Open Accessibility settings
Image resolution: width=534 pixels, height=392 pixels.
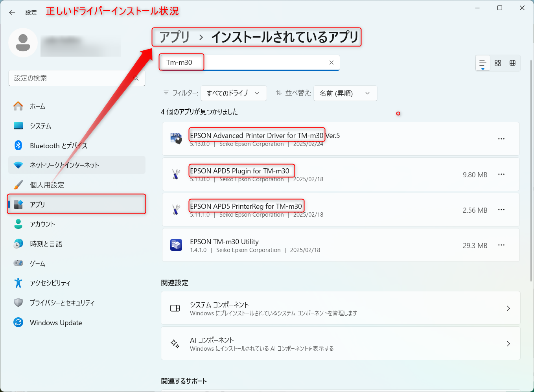coord(77,283)
